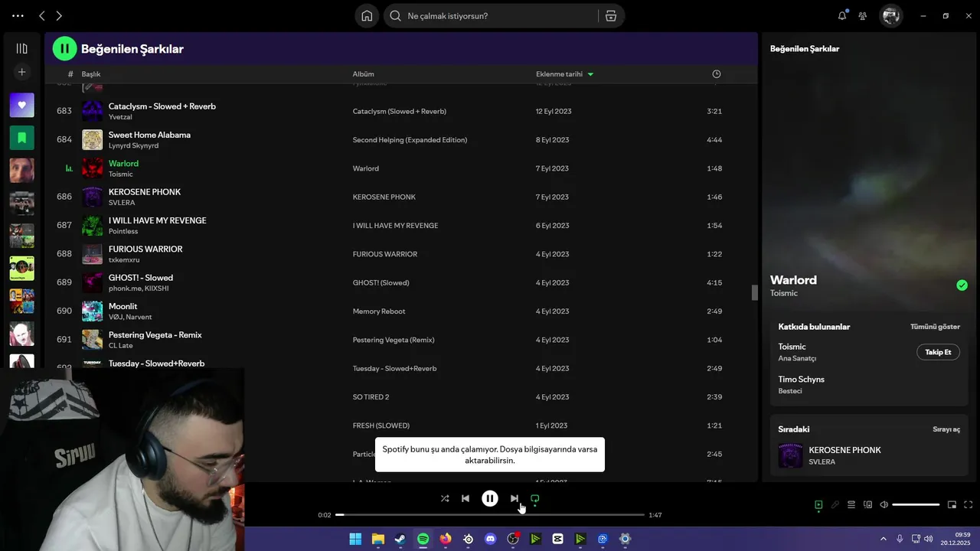Open Discord from taskbar
This screenshot has width=980, height=551.
[491, 539]
